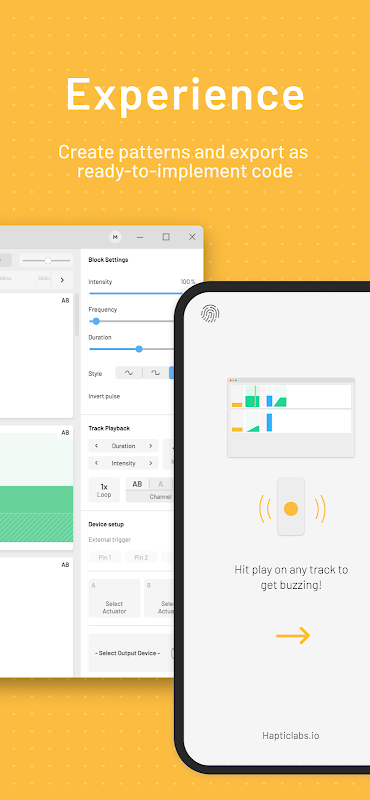Click the third track's AB channel label
Screen dimensions: 370x800
click(65, 565)
